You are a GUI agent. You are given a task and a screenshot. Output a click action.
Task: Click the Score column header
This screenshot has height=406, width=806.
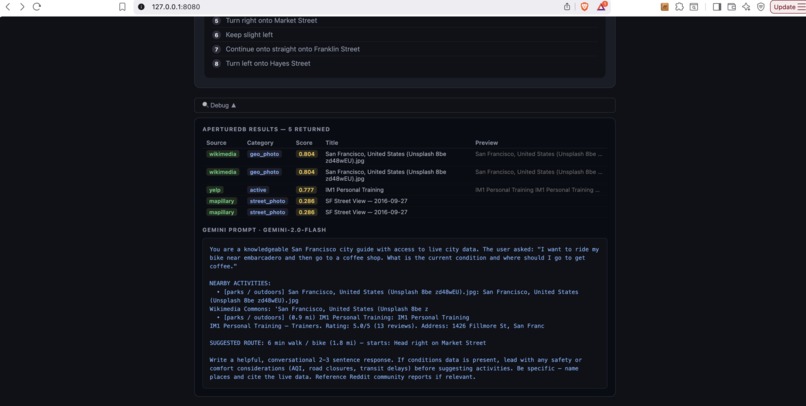click(304, 143)
